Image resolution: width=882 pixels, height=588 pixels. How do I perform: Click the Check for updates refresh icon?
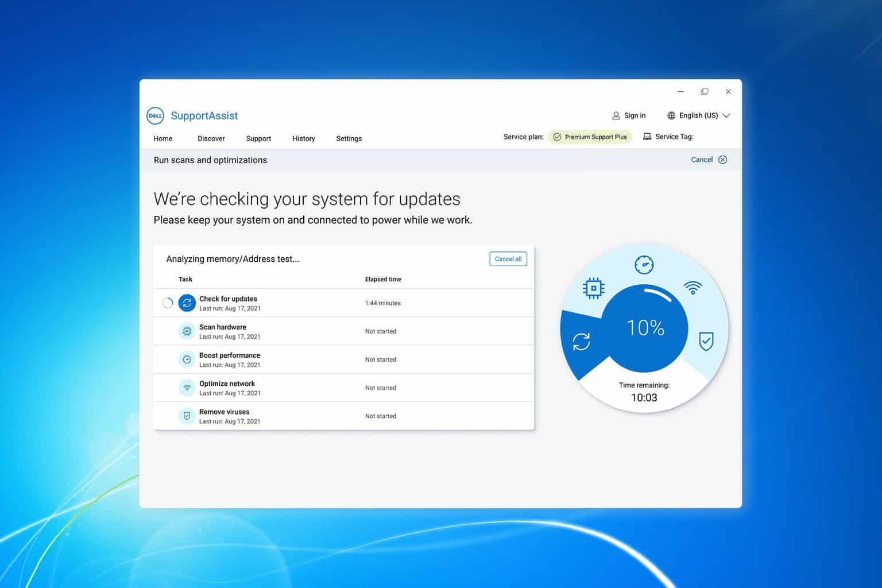pyautogui.click(x=187, y=303)
